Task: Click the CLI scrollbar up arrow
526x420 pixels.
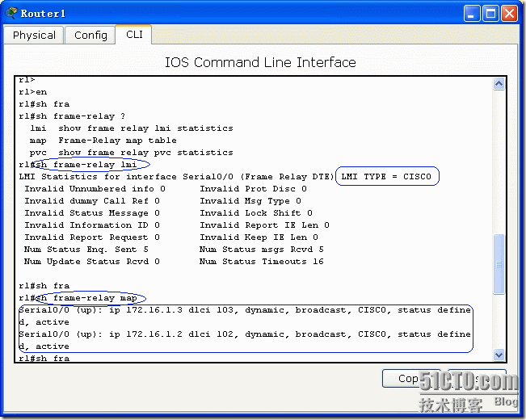Action: coord(499,83)
